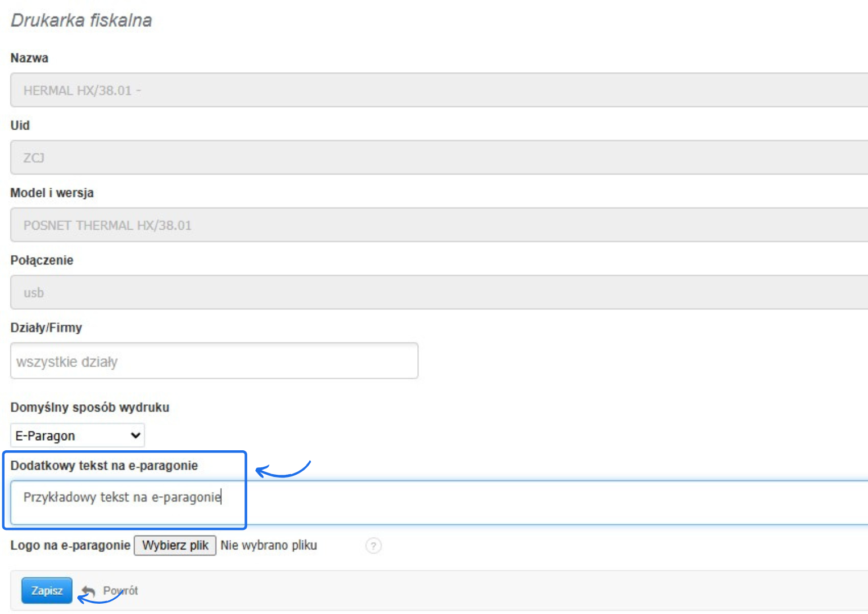Click the 'Działy/Firmy' label
Viewport: 868px width, 614px height.
(46, 327)
